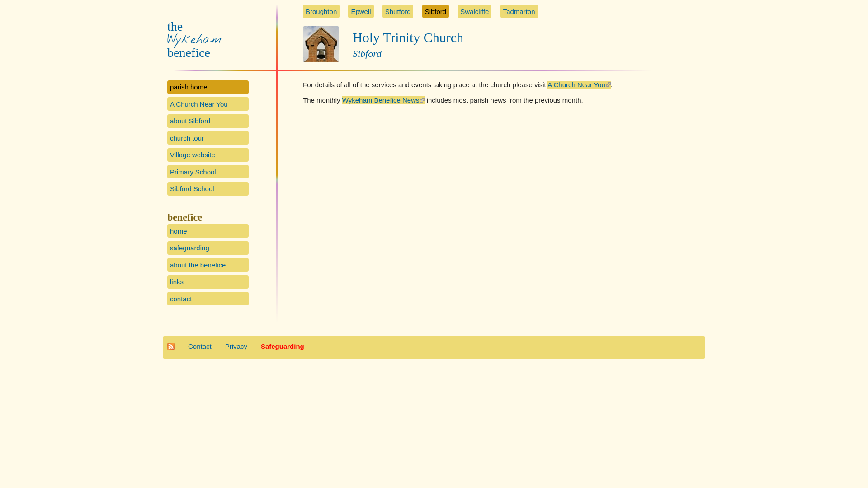Open the Tadmarton parish tab
The height and width of the screenshot is (488, 868).
519,11
